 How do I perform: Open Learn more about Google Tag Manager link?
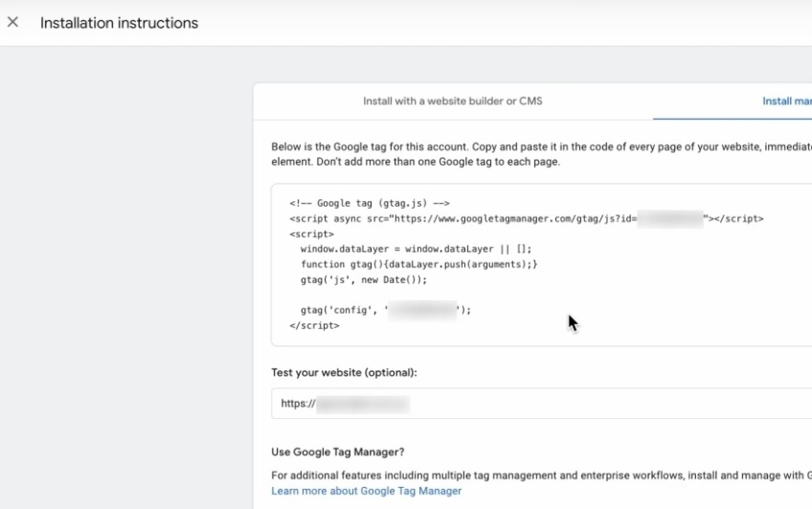click(x=366, y=491)
